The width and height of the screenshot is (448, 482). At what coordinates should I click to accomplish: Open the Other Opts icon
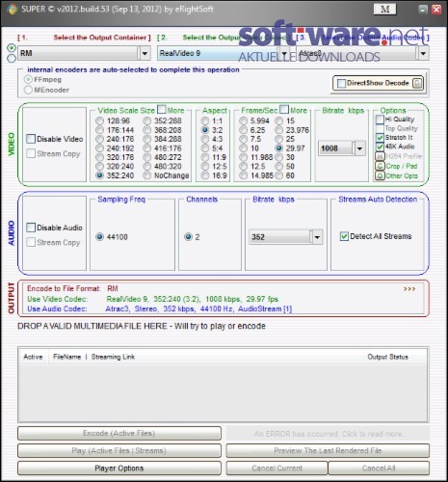click(x=380, y=175)
